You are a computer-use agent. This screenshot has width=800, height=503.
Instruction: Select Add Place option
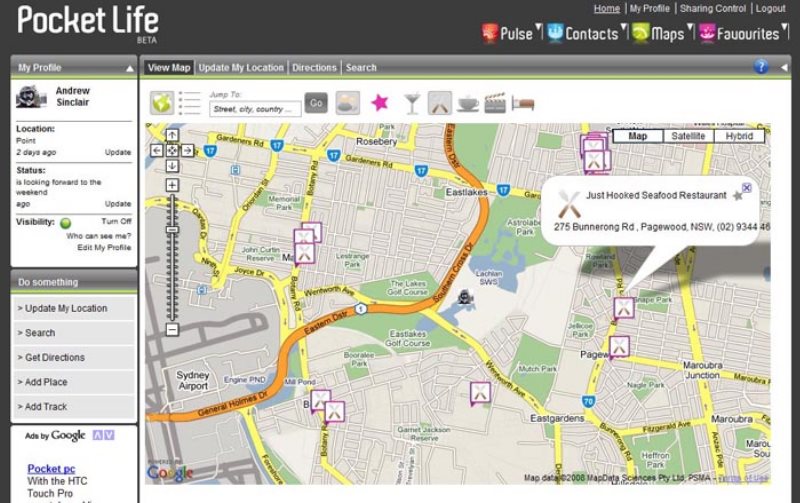pyautogui.click(x=74, y=382)
